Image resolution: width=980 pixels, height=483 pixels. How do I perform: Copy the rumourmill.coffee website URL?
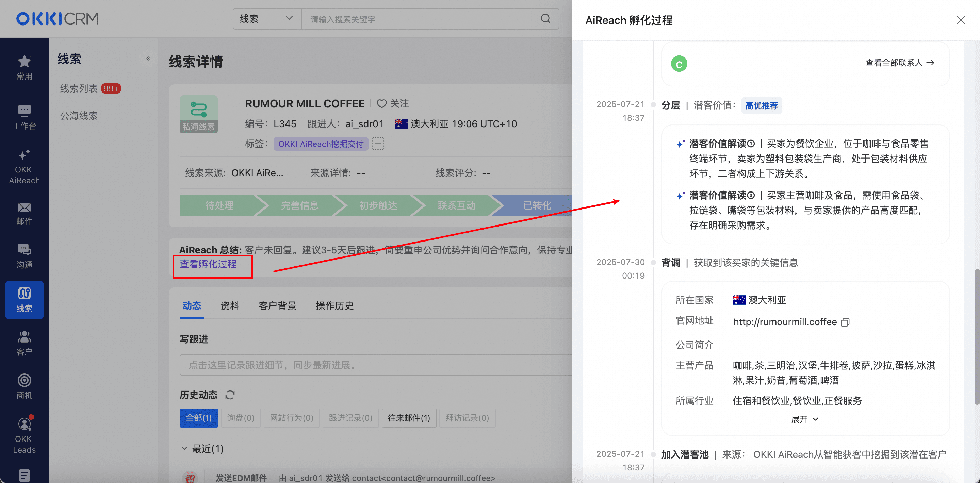845,322
